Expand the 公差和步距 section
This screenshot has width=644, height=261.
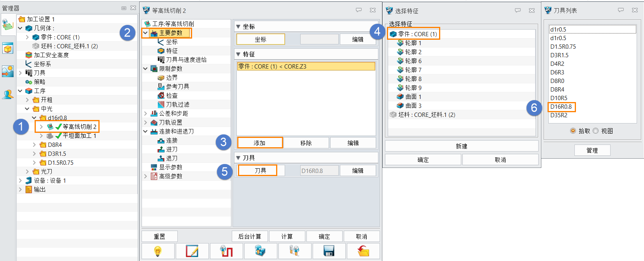145,113
